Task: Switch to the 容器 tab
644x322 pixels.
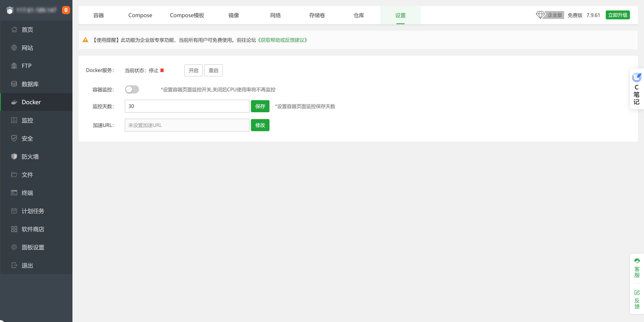Action: click(x=98, y=15)
